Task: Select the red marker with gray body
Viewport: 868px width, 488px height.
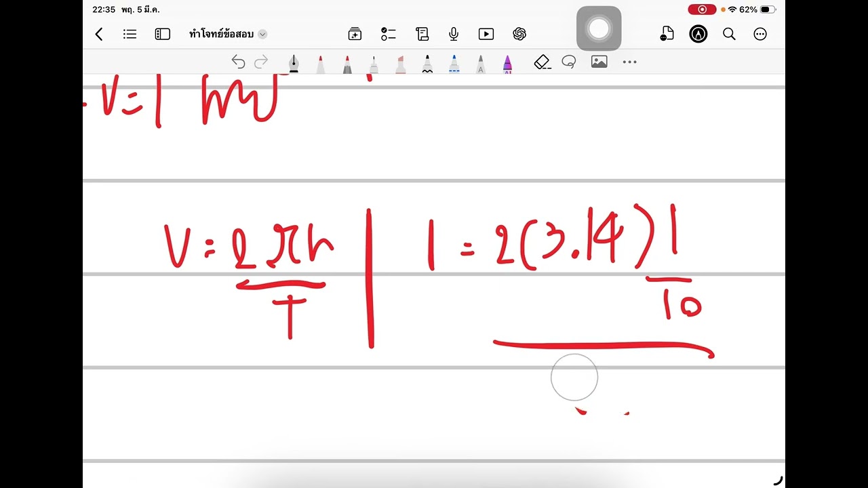Action: 347,64
